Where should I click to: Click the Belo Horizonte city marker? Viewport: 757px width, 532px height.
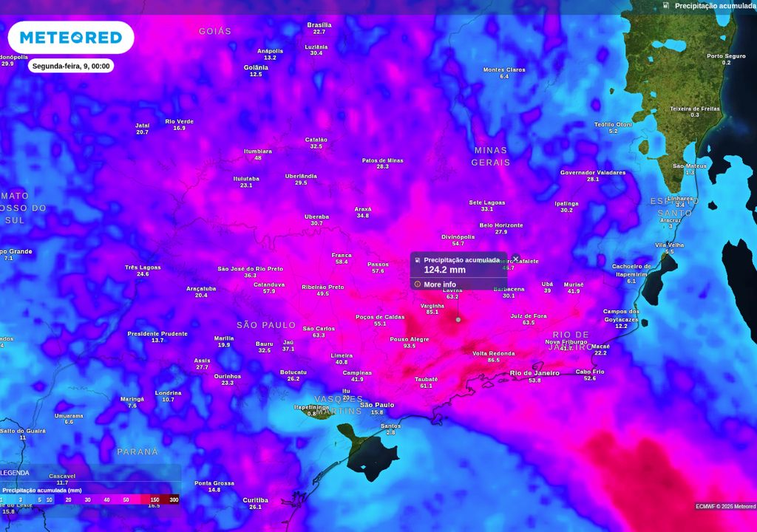[x=500, y=225]
